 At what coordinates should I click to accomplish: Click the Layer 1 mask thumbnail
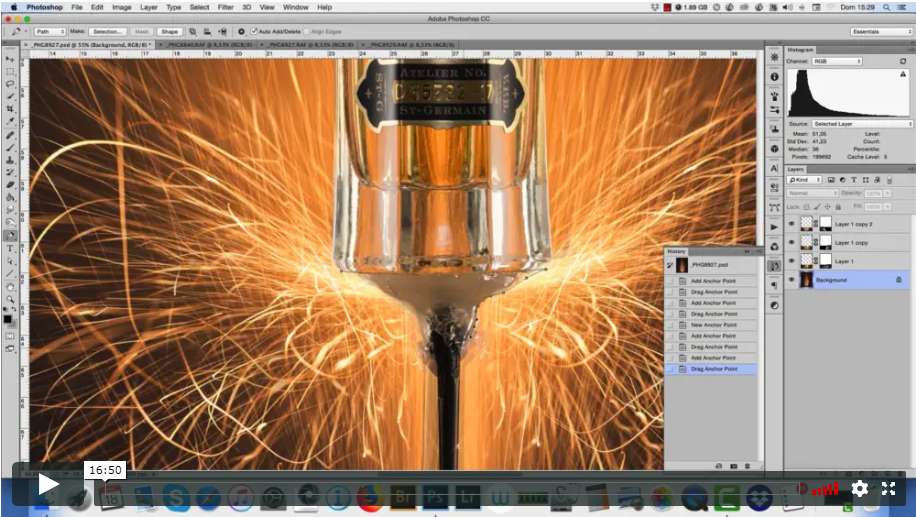coord(825,261)
